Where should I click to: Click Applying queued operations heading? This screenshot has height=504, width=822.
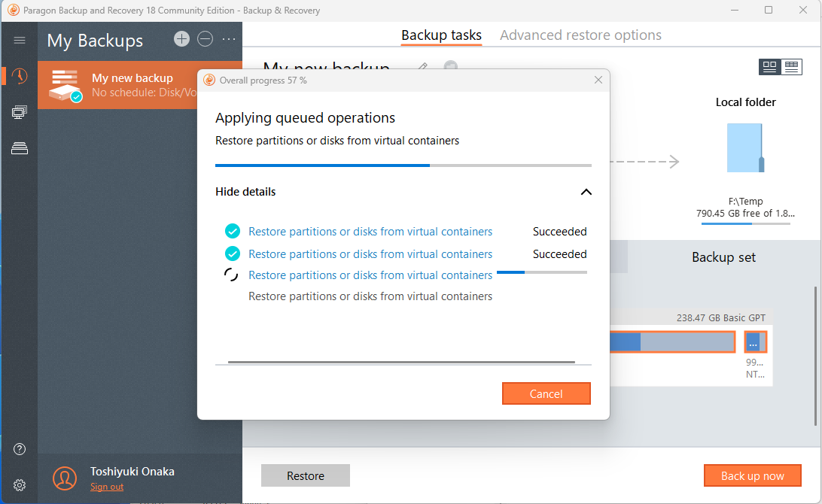pos(305,118)
